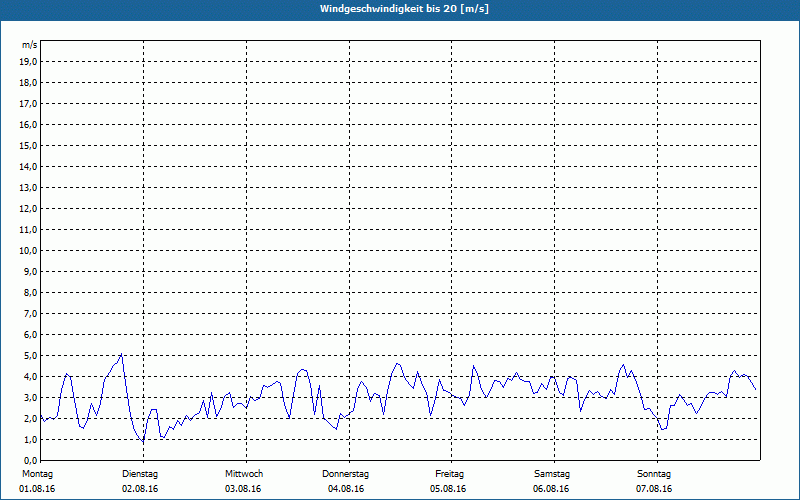This screenshot has height=500, width=800.
Task: Click the '3,0' y-axis label
Action: click(x=30, y=397)
